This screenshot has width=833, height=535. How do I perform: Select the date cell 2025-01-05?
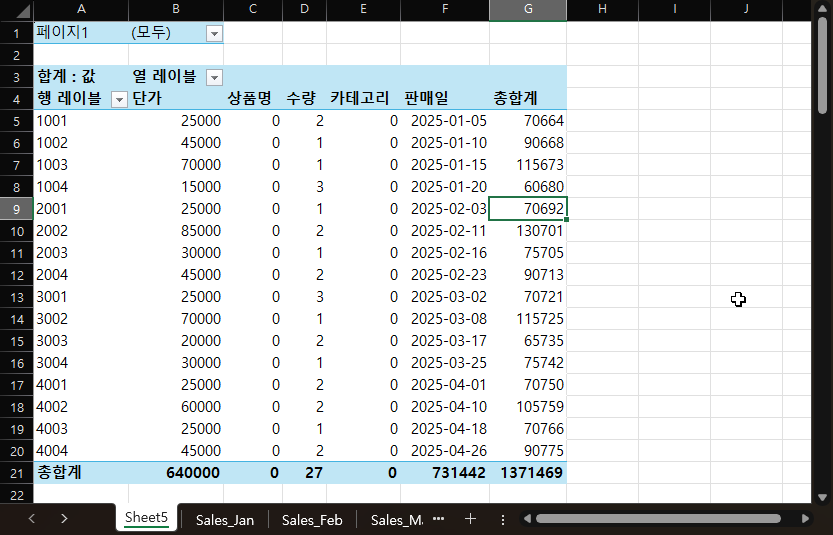click(x=445, y=121)
